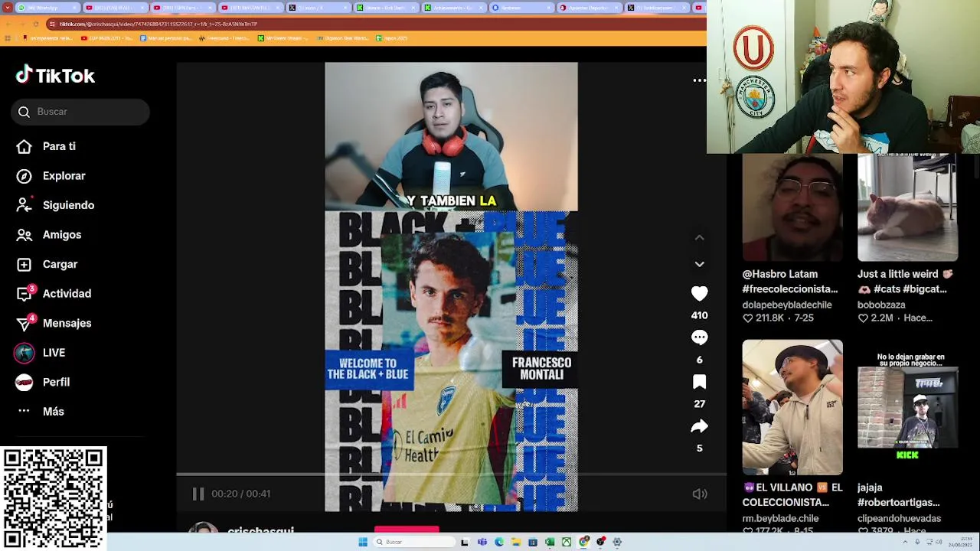Open the LIVE section

coord(54,353)
